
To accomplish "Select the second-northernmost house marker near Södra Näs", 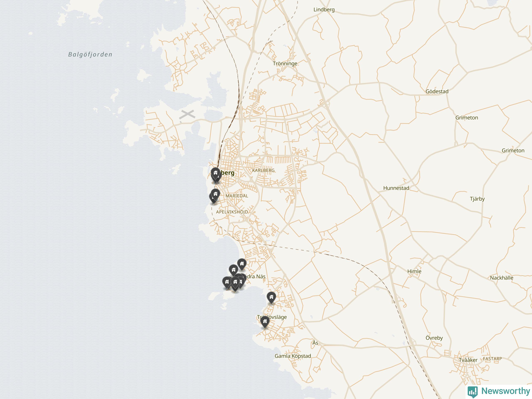I will [x=233, y=270].
